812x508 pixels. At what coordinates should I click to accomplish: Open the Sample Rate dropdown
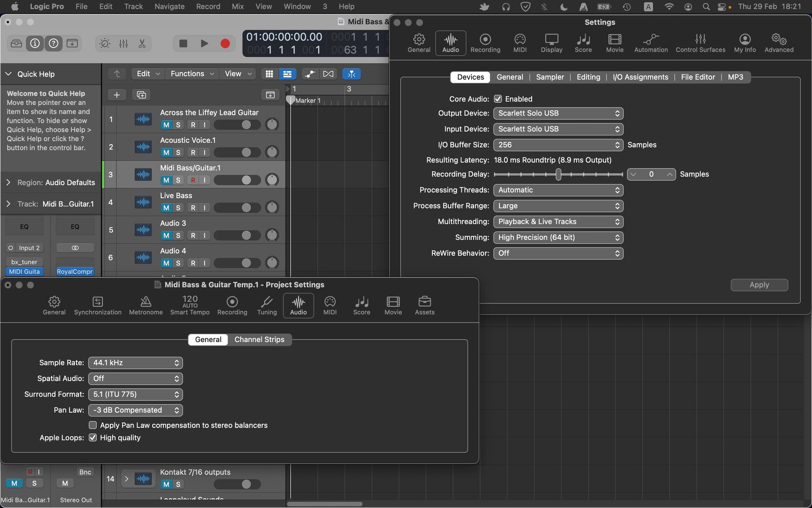point(135,363)
